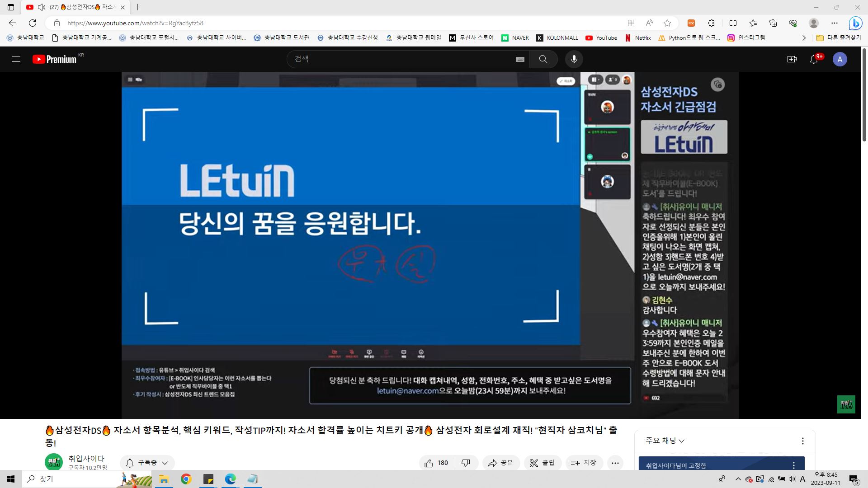This screenshot has height=488, width=868.
Task: Open the 취업사이다 channel avatar
Action: (x=54, y=462)
